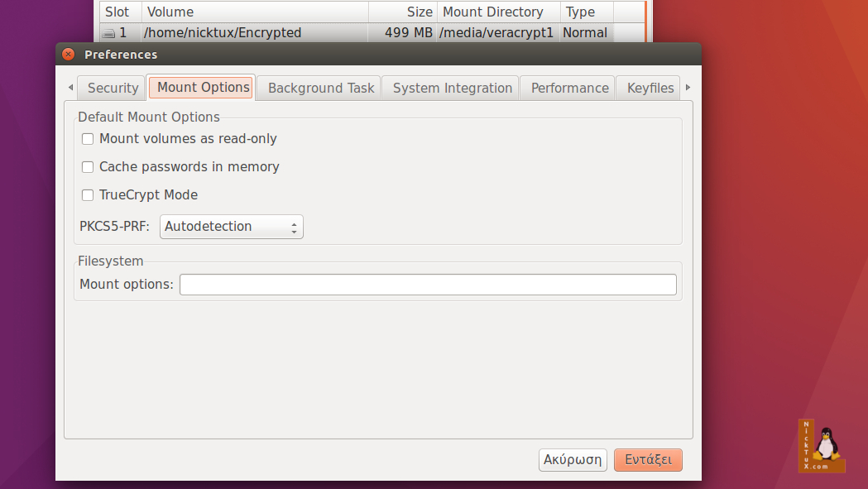Select the Mount Options tab

pyautogui.click(x=203, y=88)
